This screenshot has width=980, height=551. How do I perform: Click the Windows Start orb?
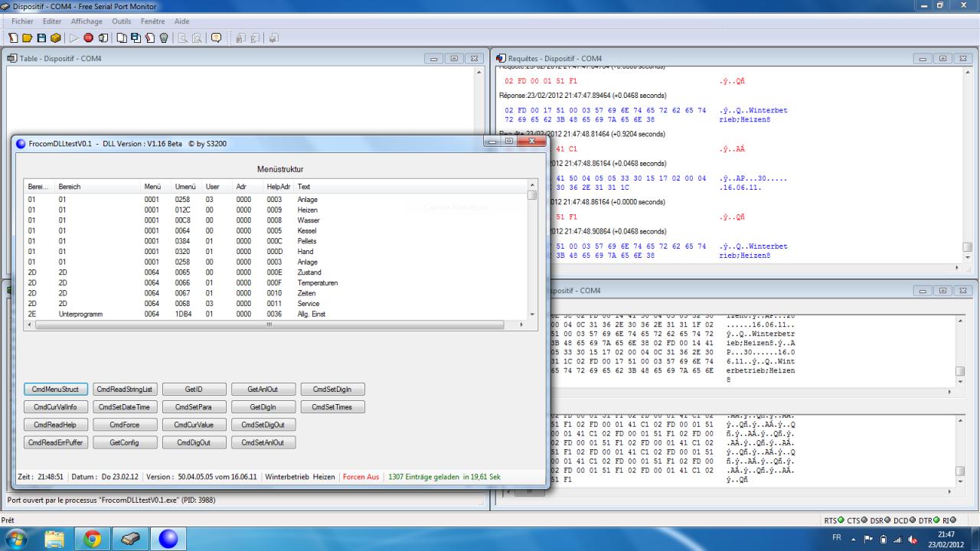pyautogui.click(x=17, y=539)
